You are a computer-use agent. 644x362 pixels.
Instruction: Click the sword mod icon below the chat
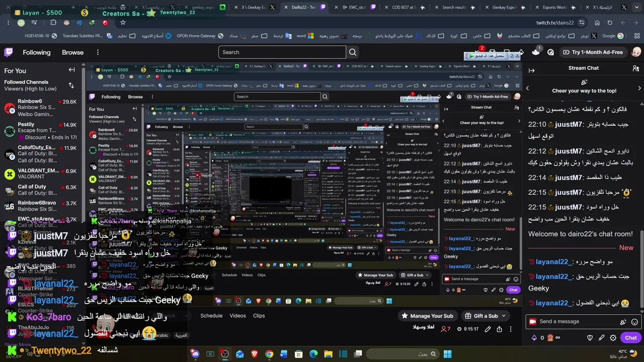[602, 338]
